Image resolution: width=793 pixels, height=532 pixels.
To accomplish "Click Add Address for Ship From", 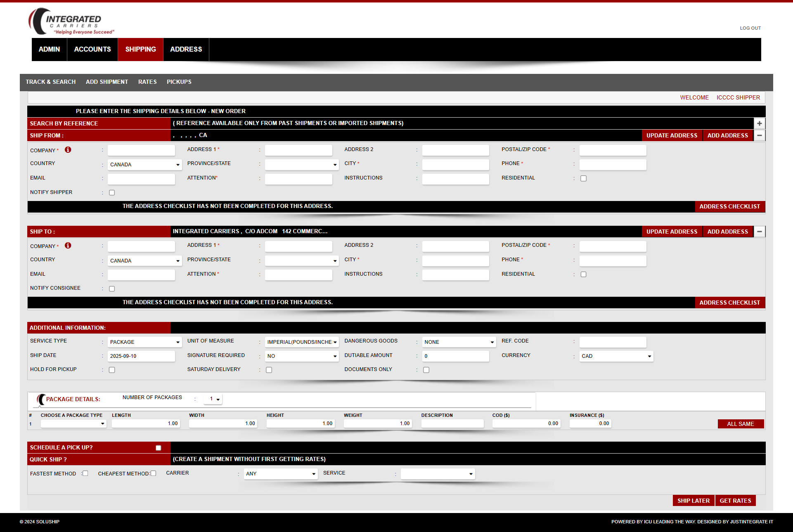I will (728, 136).
